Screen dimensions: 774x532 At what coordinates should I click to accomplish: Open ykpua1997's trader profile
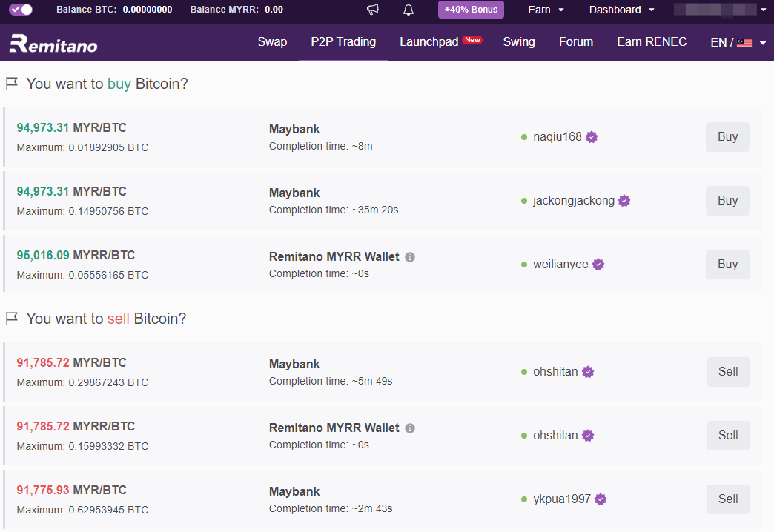tap(562, 499)
